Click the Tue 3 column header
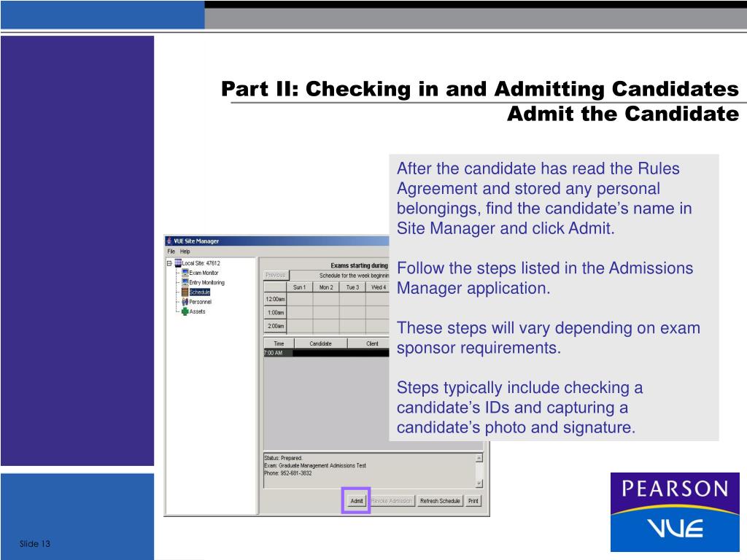This screenshot has width=747, height=560. tap(352, 287)
